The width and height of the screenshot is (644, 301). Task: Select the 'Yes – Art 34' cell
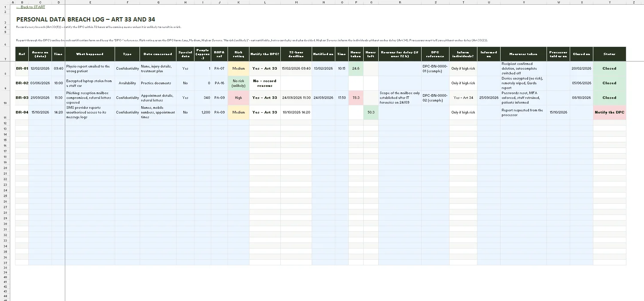click(463, 98)
